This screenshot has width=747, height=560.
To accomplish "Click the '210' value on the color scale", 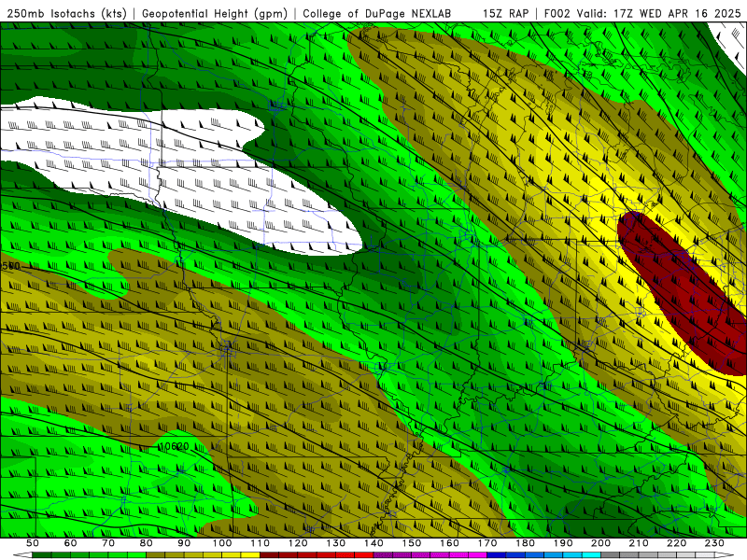I will pos(640,543).
